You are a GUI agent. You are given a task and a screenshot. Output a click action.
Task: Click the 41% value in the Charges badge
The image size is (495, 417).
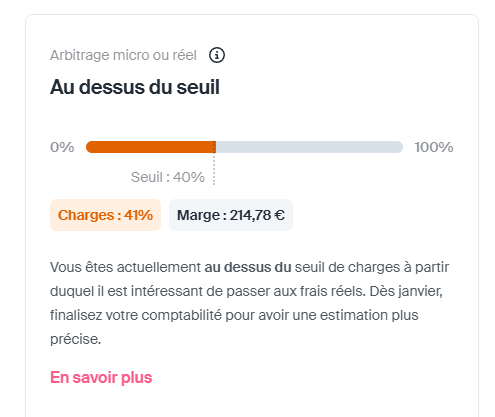138,215
